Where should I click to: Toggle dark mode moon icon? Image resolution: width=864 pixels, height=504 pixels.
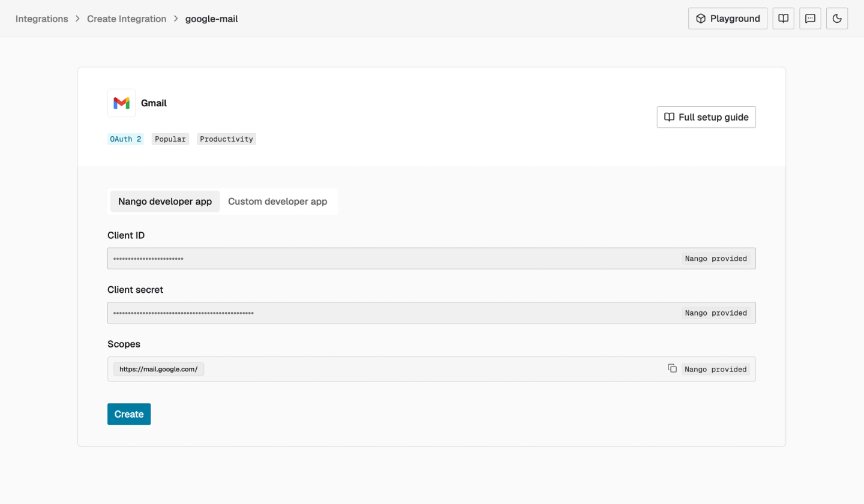tap(837, 19)
